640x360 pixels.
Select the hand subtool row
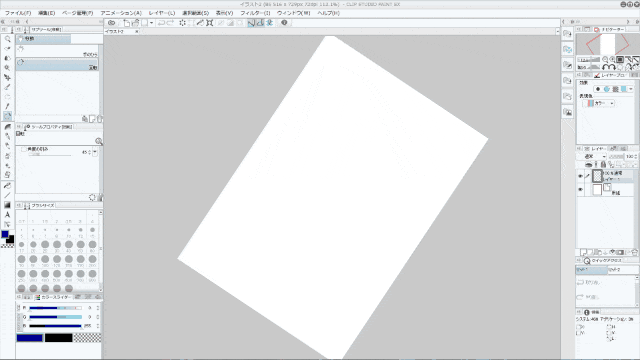tap(57, 51)
